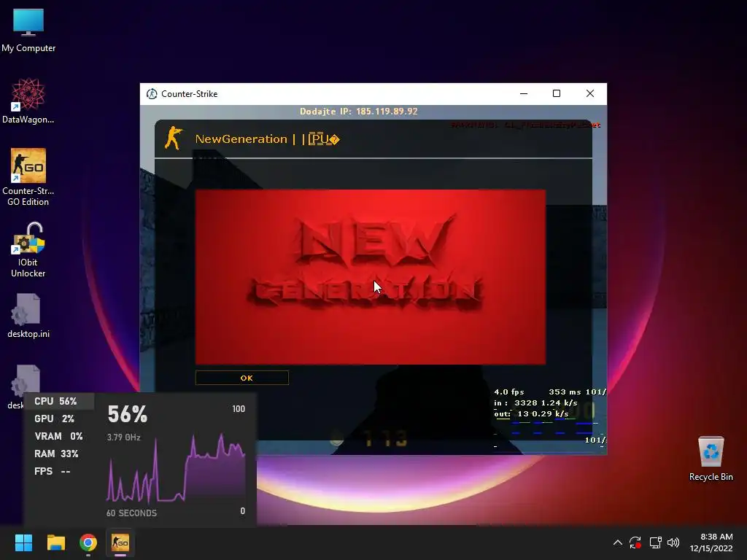Open the DataWagon desktop shortcut
This screenshot has width=747, height=560.
[x=28, y=101]
